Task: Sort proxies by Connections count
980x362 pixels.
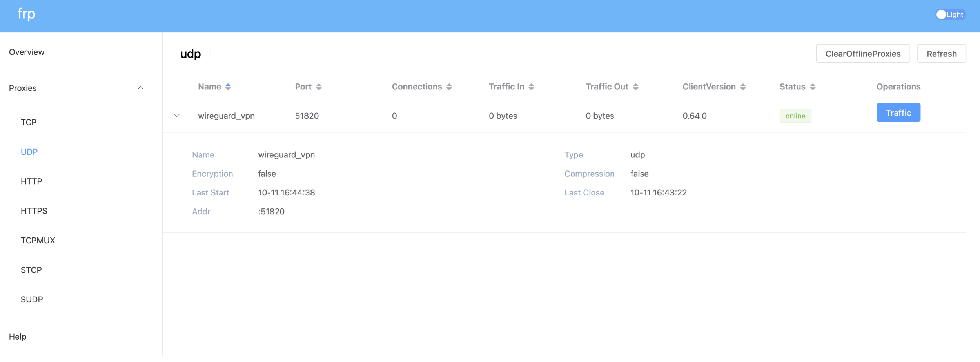Action: tap(449, 87)
